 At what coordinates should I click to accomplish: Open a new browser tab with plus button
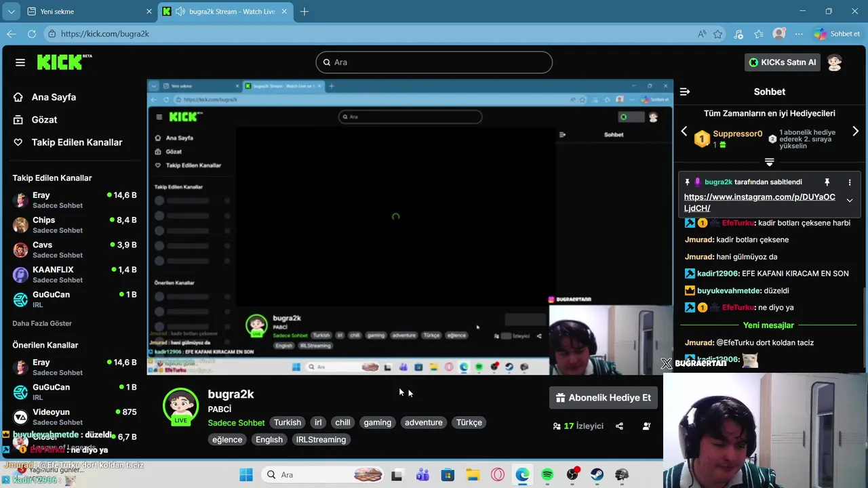(x=304, y=12)
